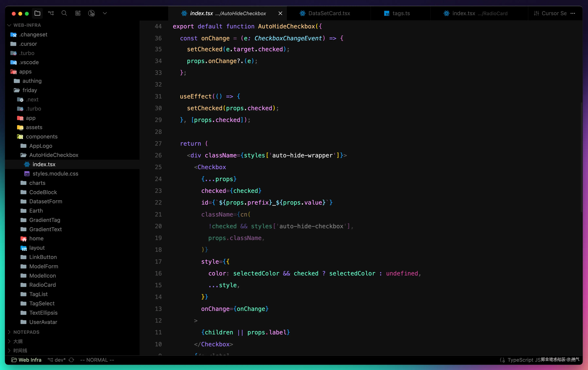Collapse the WEB-INFRA root section
The image size is (588, 370).
[x=9, y=25]
